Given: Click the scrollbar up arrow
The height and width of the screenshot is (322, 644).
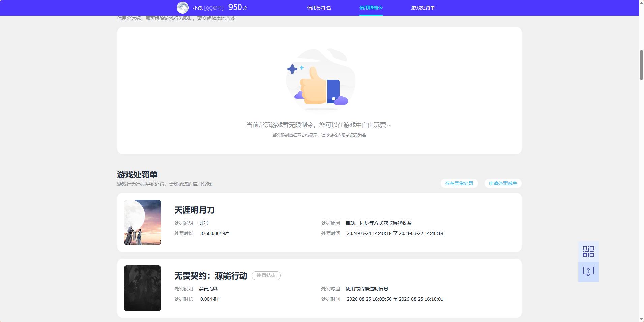Looking at the screenshot, I should (x=641, y=2).
